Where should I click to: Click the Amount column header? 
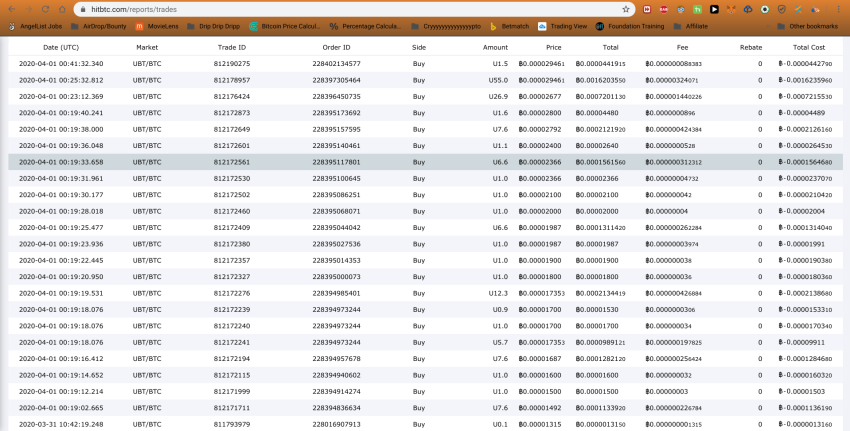coord(495,47)
